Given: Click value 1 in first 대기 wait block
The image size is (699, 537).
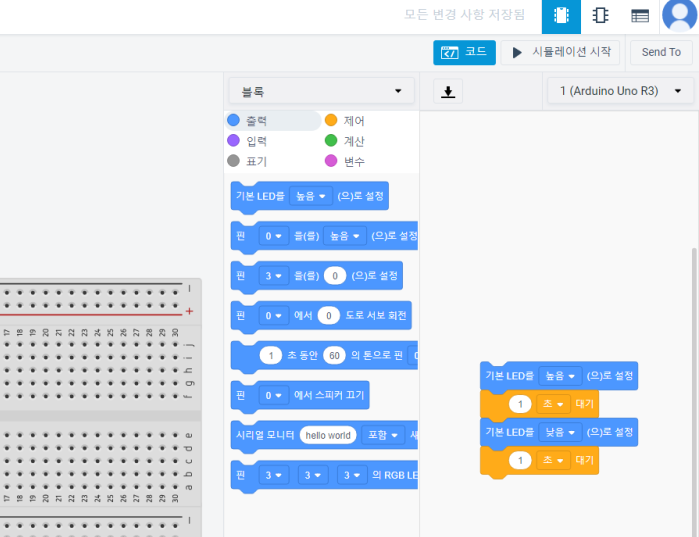Looking at the screenshot, I should point(520,404).
